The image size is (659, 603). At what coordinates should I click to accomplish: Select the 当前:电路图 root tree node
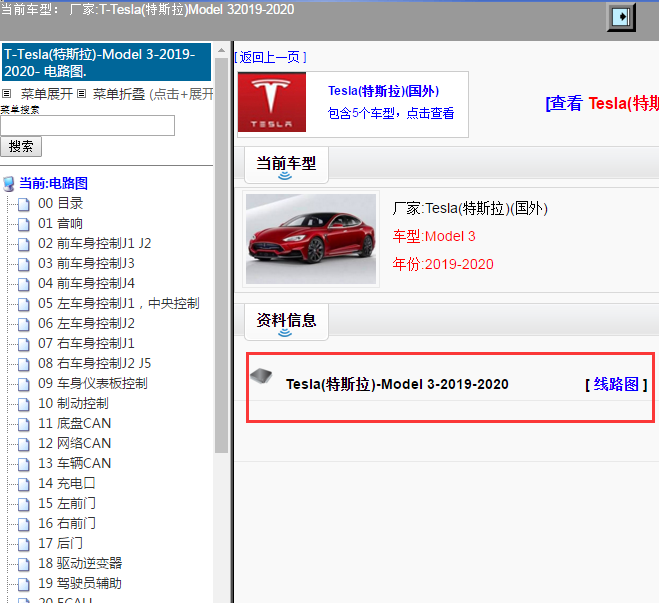click(x=54, y=184)
